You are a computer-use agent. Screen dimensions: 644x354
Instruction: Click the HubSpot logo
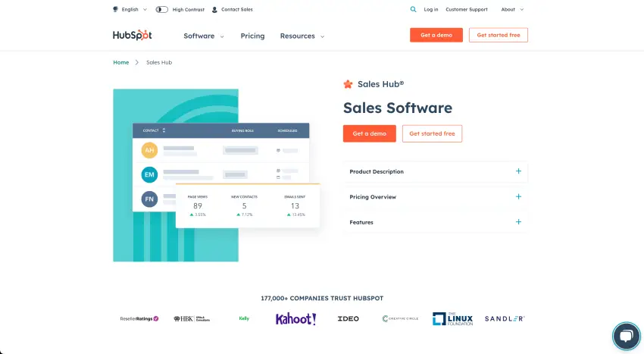click(133, 36)
